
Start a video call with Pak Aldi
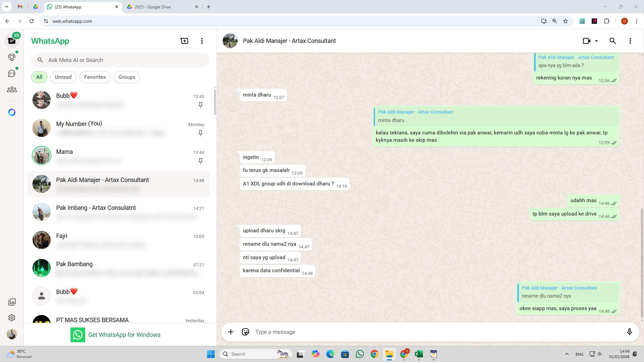587,41
